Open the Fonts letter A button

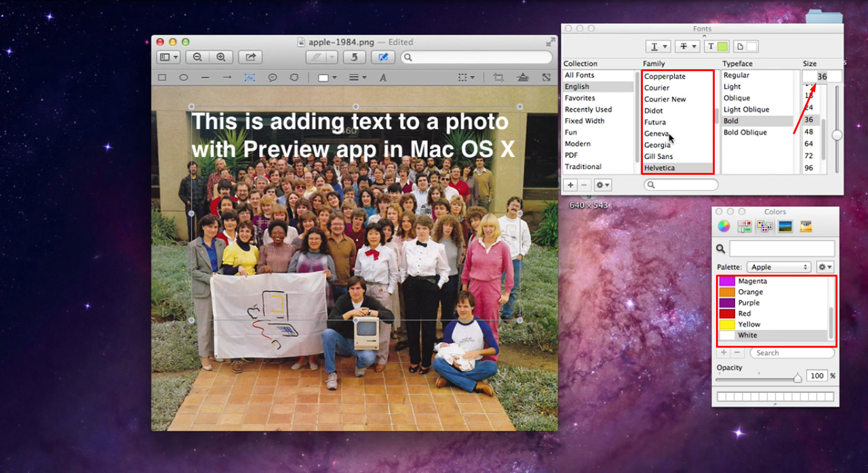pyautogui.click(x=383, y=78)
